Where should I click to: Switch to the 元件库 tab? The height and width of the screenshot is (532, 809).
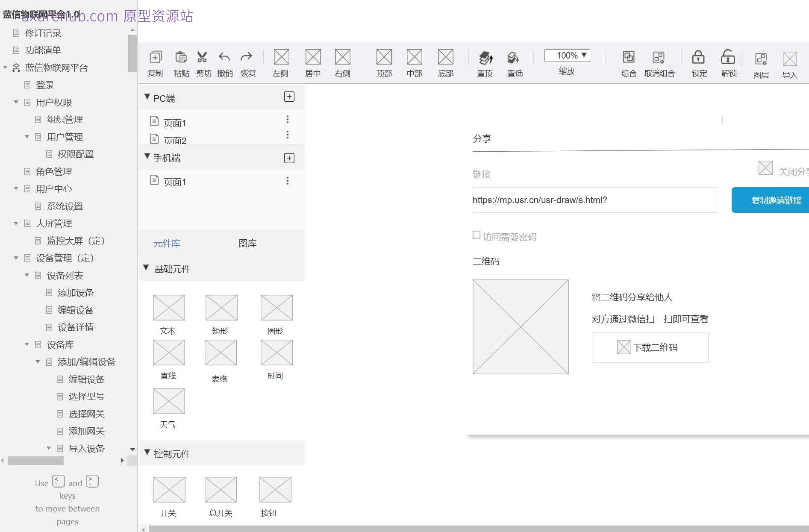point(167,243)
